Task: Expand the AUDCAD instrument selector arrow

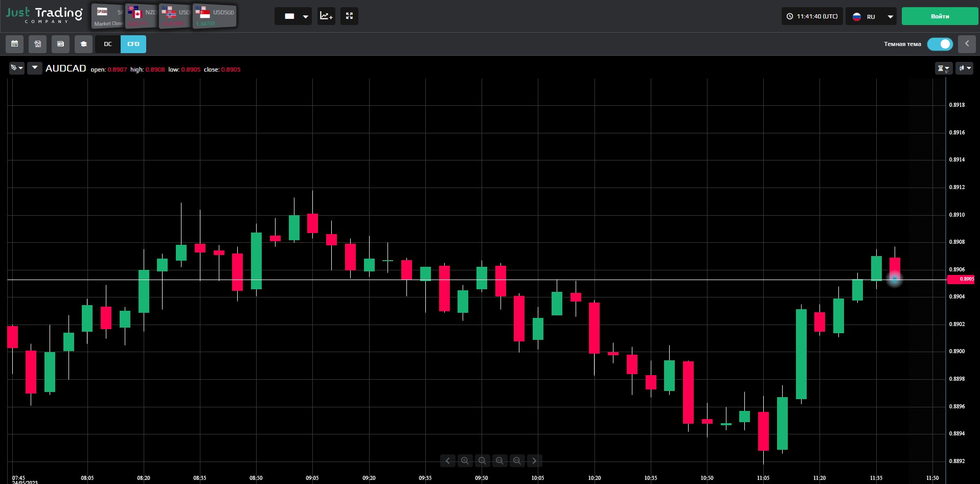Action: [x=35, y=68]
